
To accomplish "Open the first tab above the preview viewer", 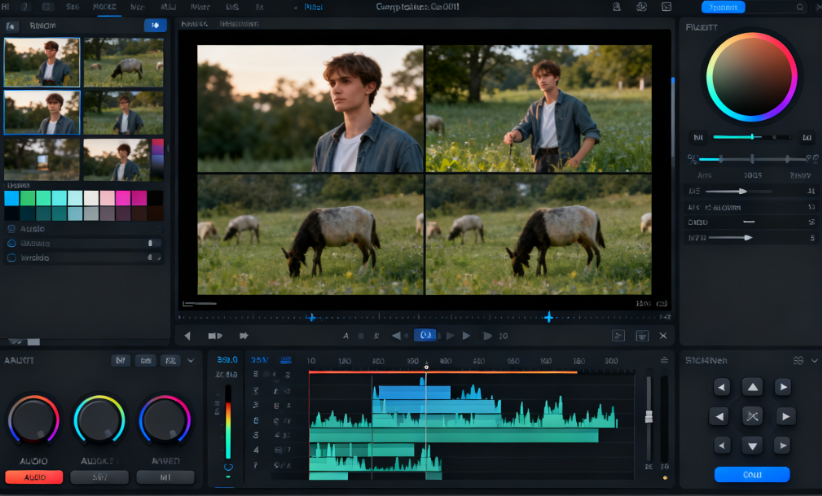I will click(x=194, y=23).
